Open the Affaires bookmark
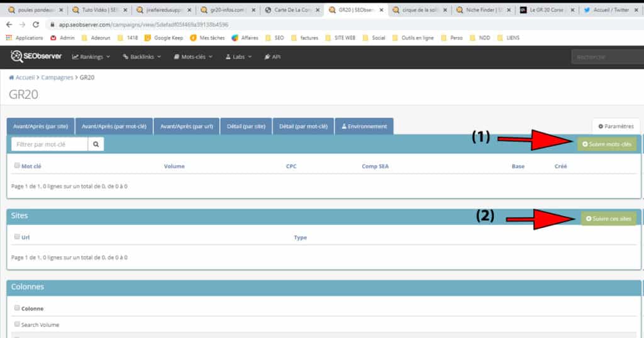644x338 pixels. tap(245, 38)
